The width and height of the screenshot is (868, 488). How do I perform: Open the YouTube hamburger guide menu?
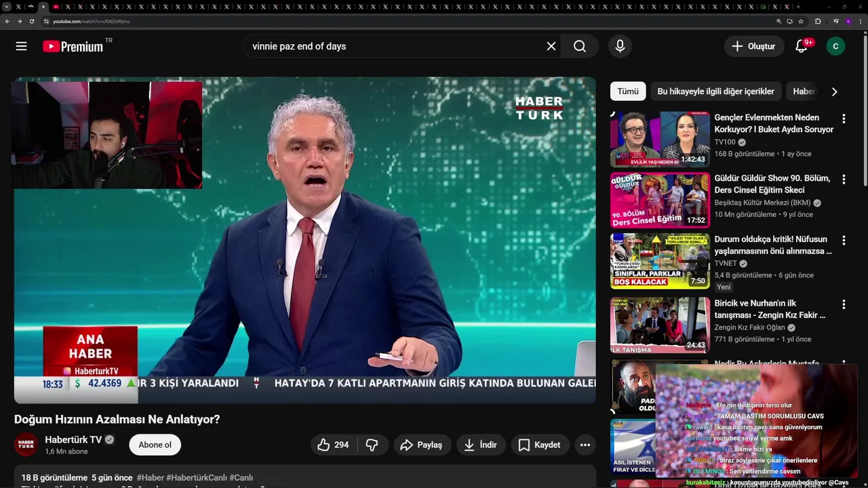click(21, 46)
